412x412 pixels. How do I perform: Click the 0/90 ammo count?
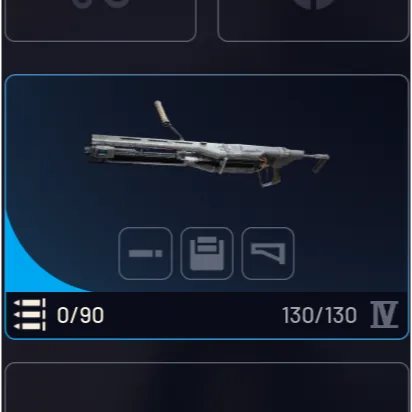(x=80, y=315)
